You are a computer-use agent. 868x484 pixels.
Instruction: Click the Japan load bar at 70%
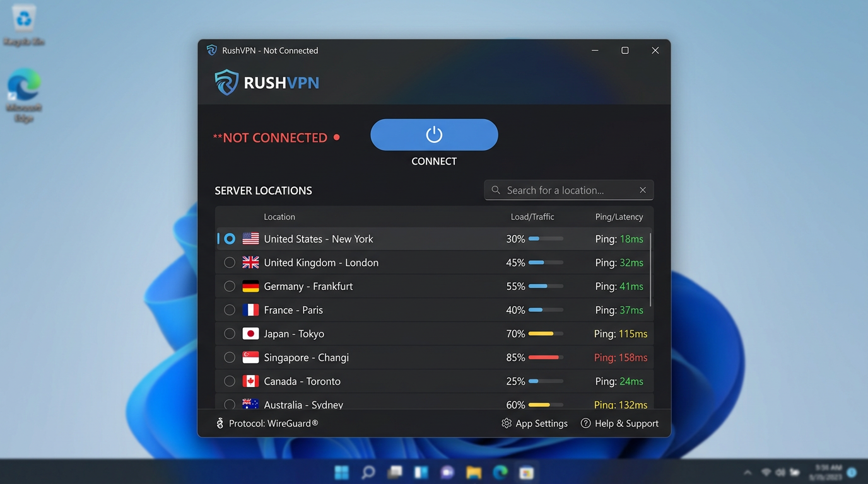(546, 334)
